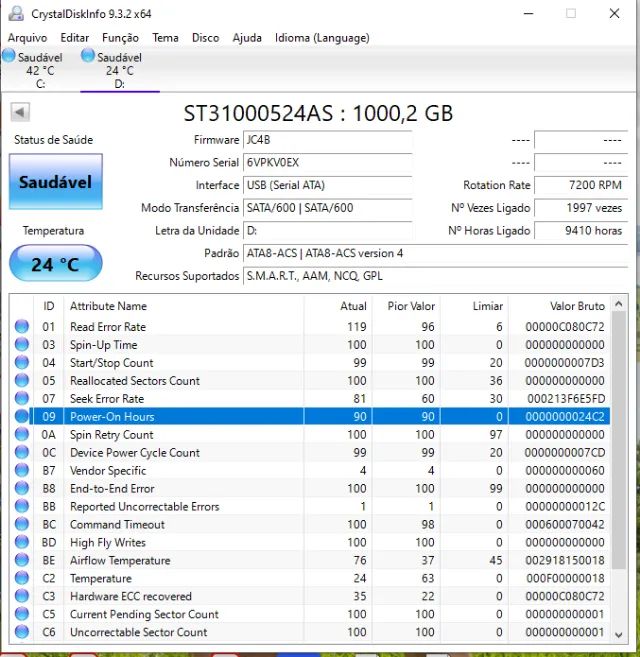Select the Command Timeout attribute name
Image resolution: width=640 pixels, height=657 pixels.
click(117, 525)
